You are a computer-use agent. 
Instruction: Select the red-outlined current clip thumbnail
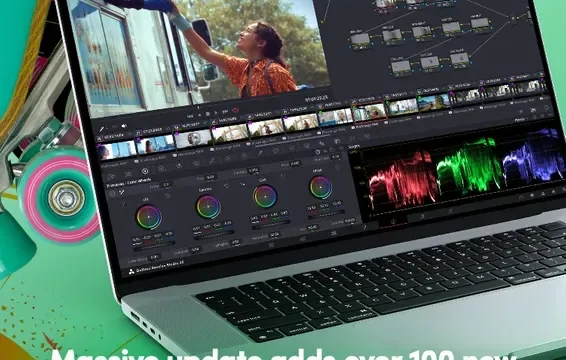point(369,112)
